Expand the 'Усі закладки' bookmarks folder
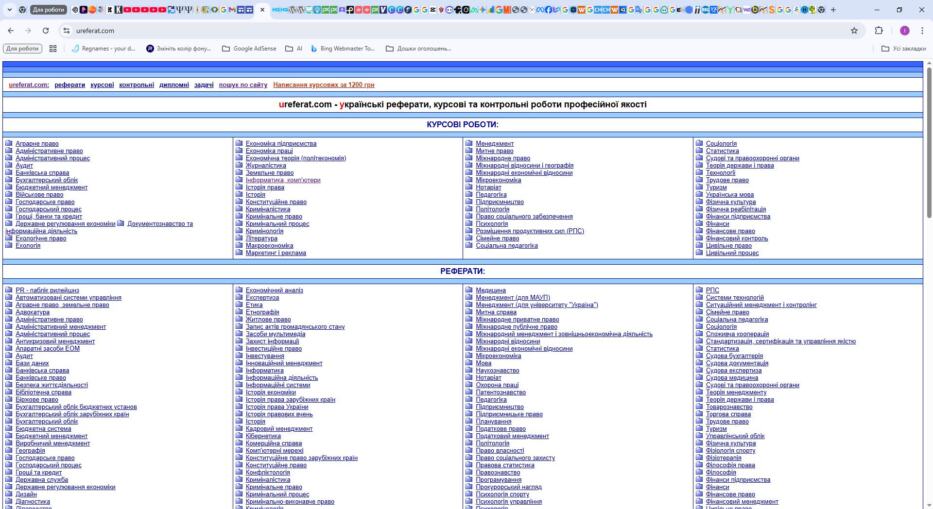Image resolution: width=933 pixels, height=509 pixels. [902, 48]
